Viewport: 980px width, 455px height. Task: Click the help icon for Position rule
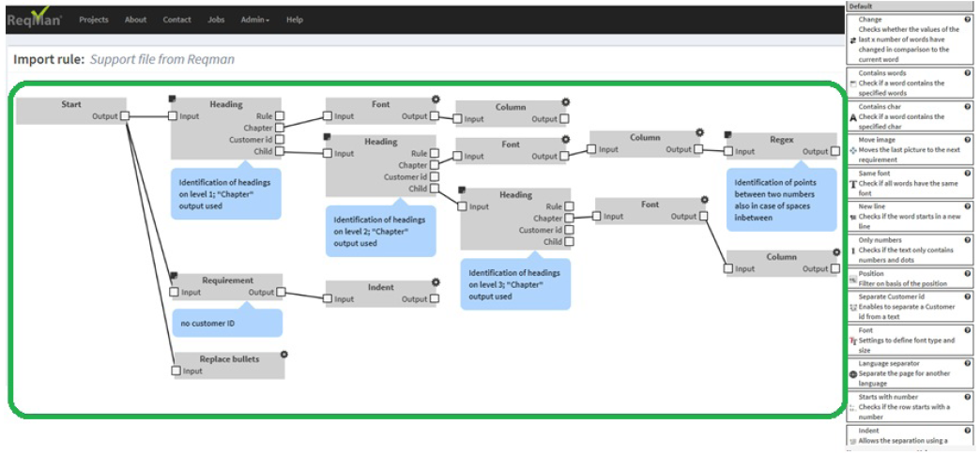(968, 274)
